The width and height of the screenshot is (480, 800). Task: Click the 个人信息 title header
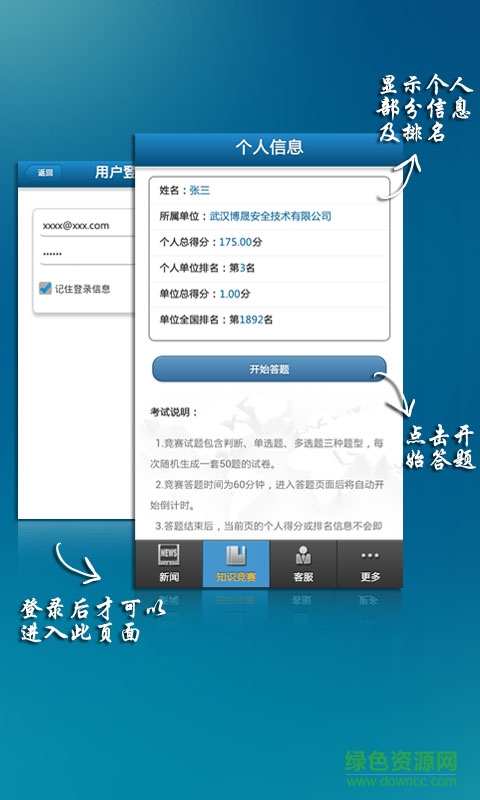[269, 147]
